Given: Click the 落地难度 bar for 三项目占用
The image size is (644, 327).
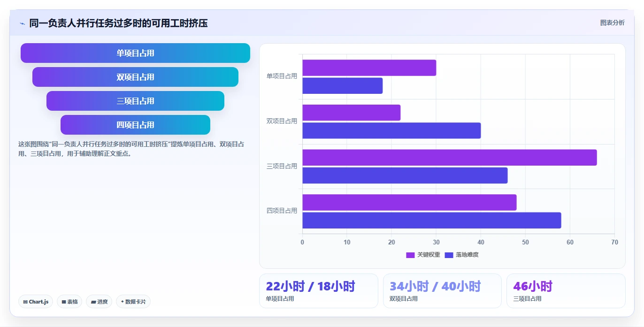Looking at the screenshot, I should (x=405, y=175).
